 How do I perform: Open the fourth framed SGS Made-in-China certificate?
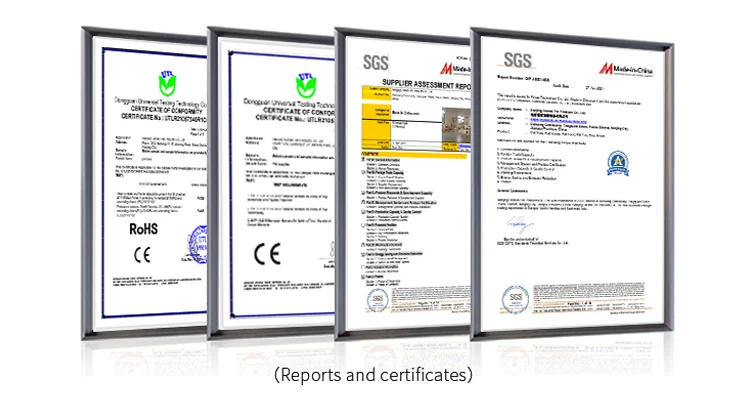tap(572, 184)
